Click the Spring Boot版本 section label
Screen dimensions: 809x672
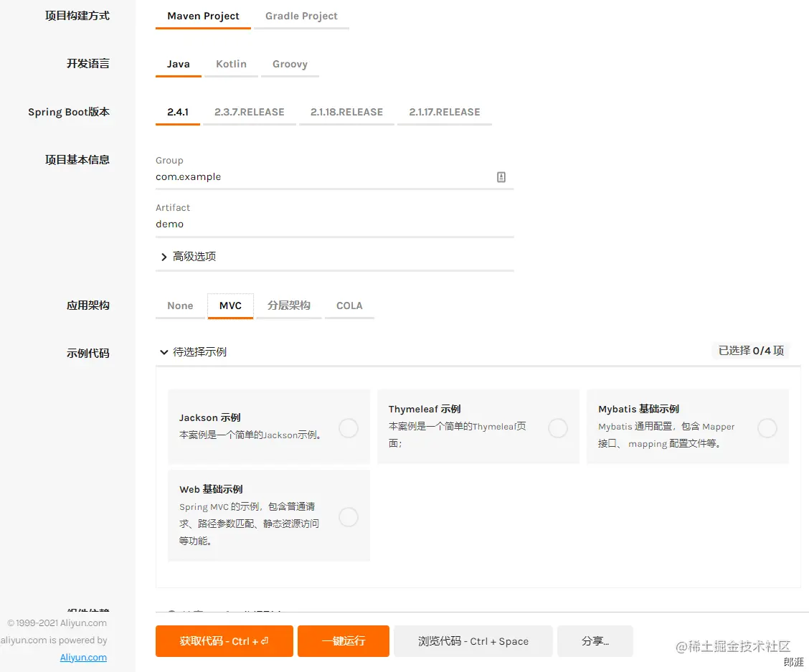(69, 112)
